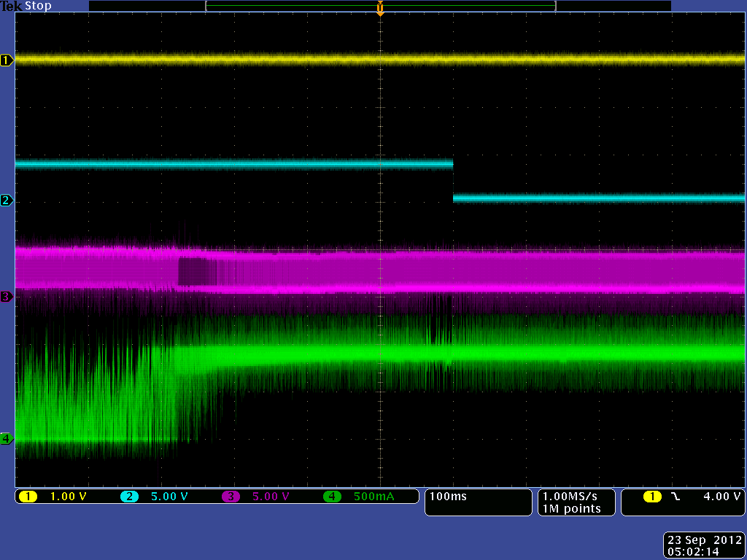Click the channel 2 badge in readout
Image resolution: width=747 pixels, height=560 pixels.
click(129, 497)
